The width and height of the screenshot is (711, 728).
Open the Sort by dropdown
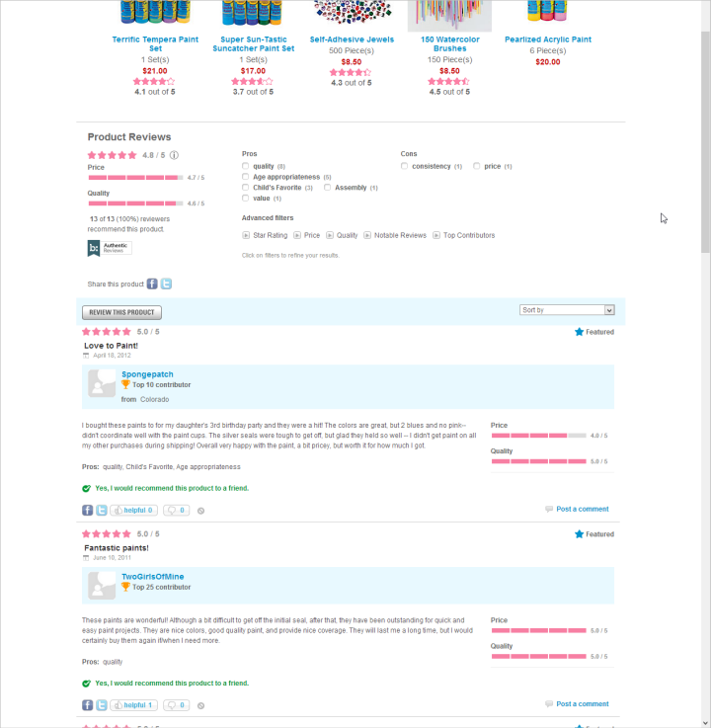pyautogui.click(x=567, y=310)
